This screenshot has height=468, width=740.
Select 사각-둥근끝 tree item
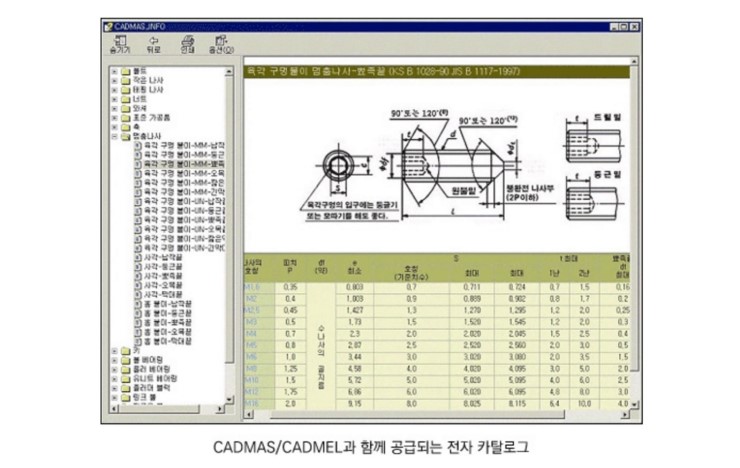[163, 267]
